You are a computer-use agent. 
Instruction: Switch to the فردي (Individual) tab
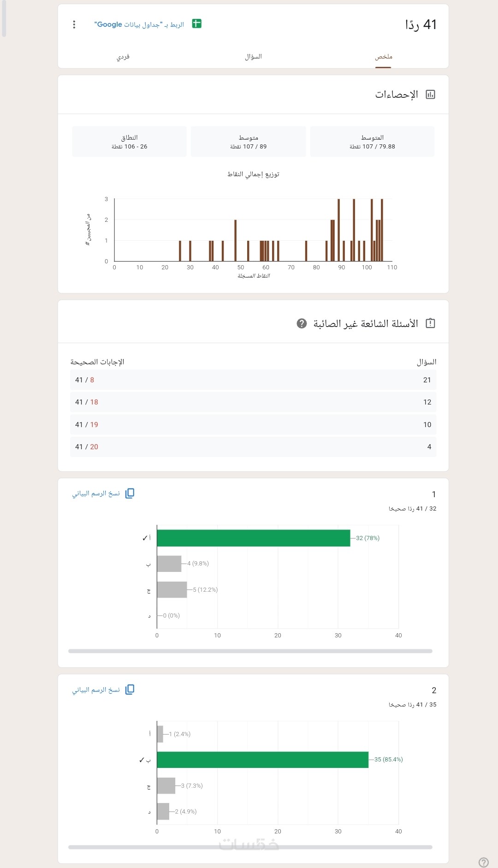[123, 57]
